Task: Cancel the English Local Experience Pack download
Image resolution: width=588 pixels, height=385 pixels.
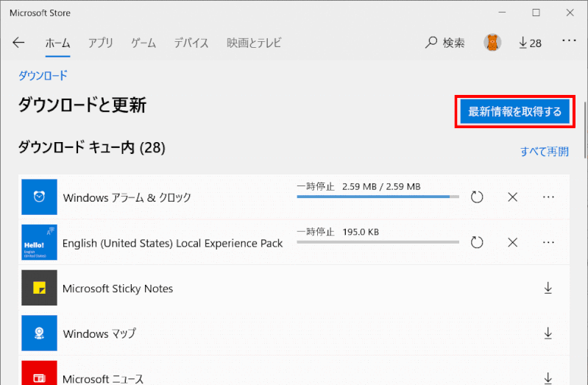Action: tap(513, 242)
